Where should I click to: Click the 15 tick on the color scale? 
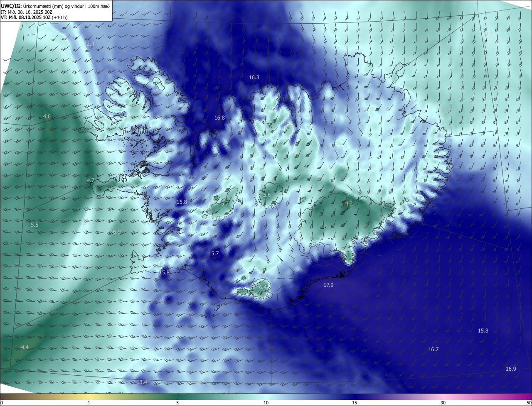(355, 403)
